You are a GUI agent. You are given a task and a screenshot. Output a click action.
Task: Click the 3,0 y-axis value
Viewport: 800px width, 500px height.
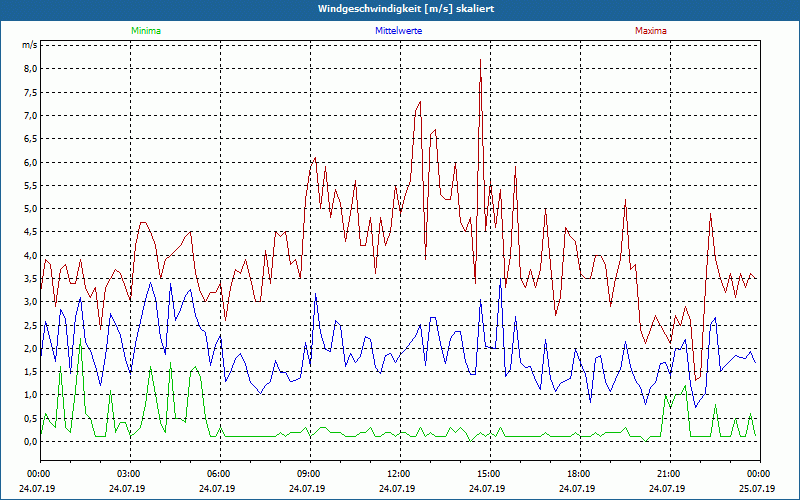point(31,302)
